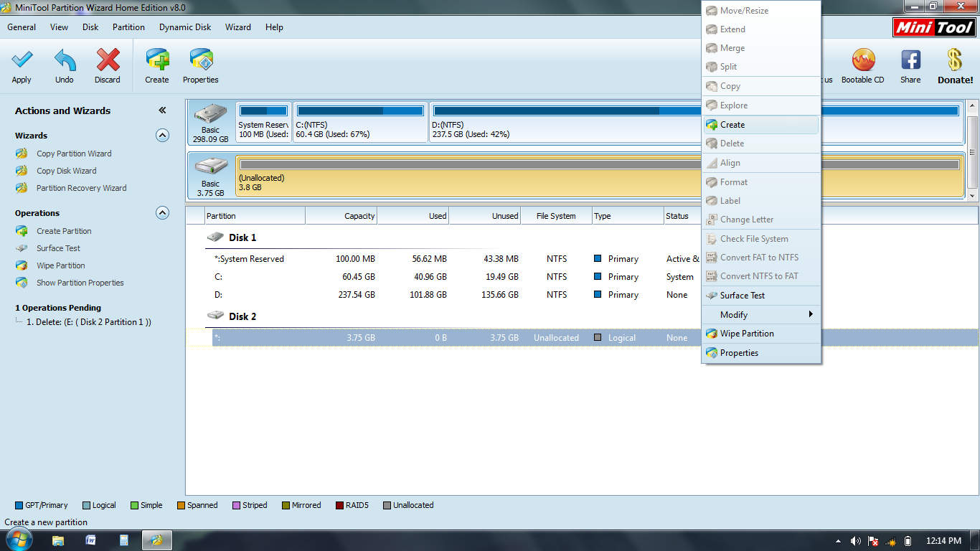Choose Create in the context menu
This screenshot has height=551, width=980.
pos(761,125)
